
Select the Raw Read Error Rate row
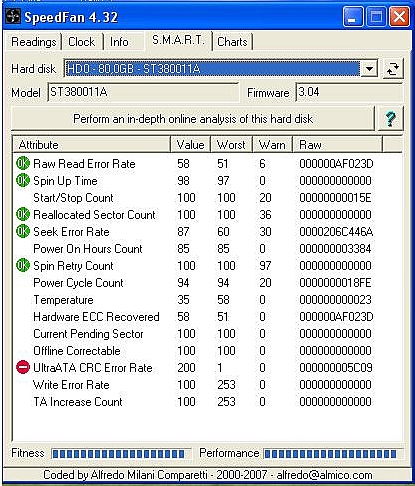[207, 164]
